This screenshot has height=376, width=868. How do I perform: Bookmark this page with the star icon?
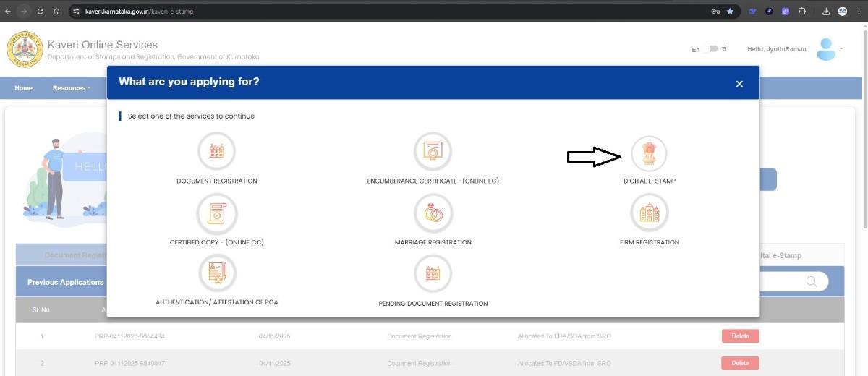pyautogui.click(x=730, y=12)
